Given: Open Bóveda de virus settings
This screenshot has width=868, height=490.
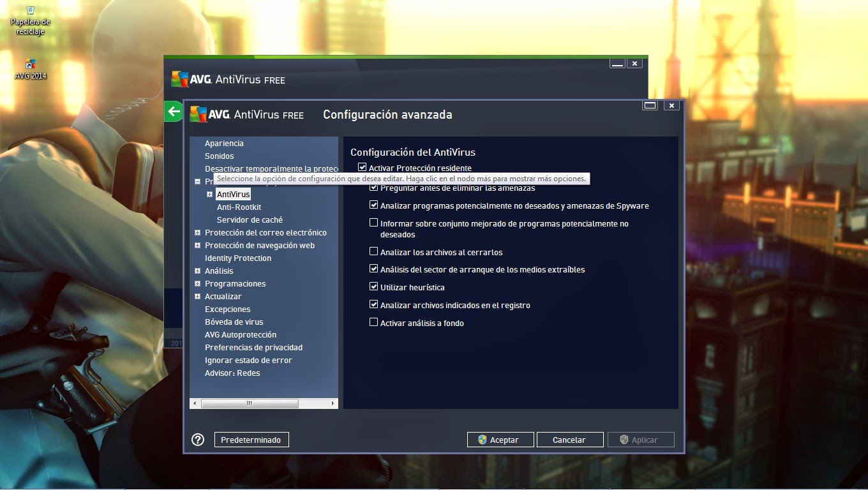Looking at the screenshot, I should [x=234, y=322].
